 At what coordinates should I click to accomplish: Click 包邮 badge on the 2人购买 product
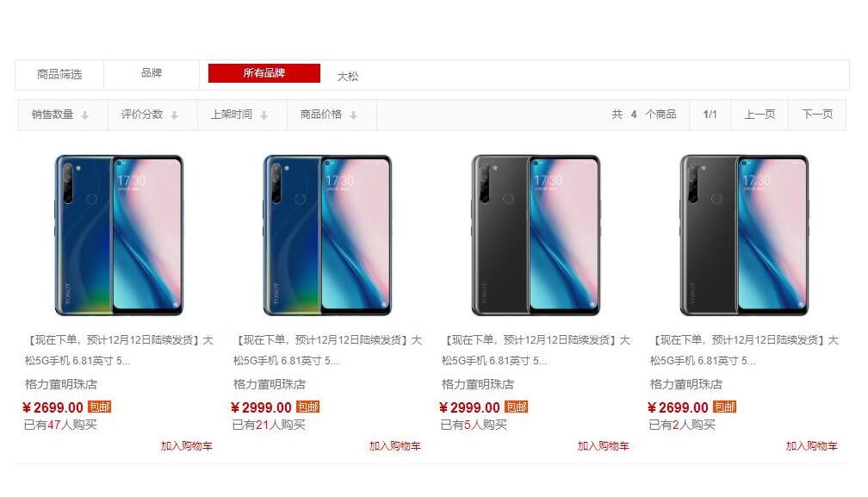725,407
